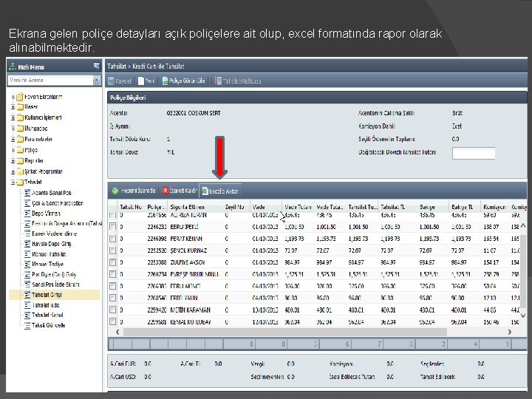The height and width of the screenshot is (399, 532).
Task: Click horizontal scrollbar left arrow
Action: point(117,332)
